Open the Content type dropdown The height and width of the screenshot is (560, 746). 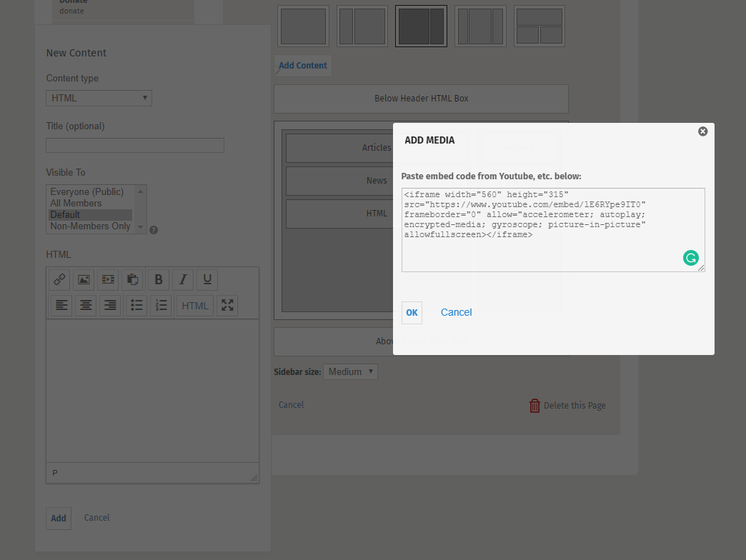99,98
